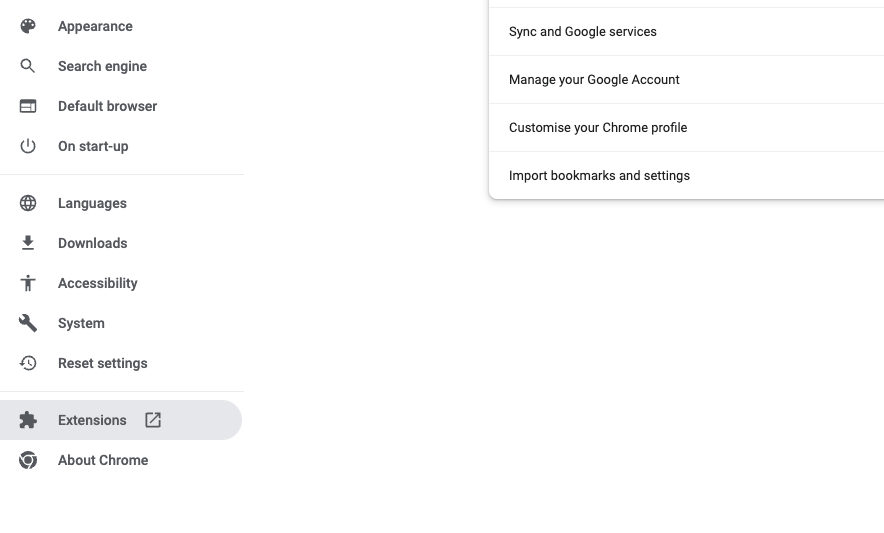Open Import bookmarks and settings
884x533 pixels.
coord(686,175)
